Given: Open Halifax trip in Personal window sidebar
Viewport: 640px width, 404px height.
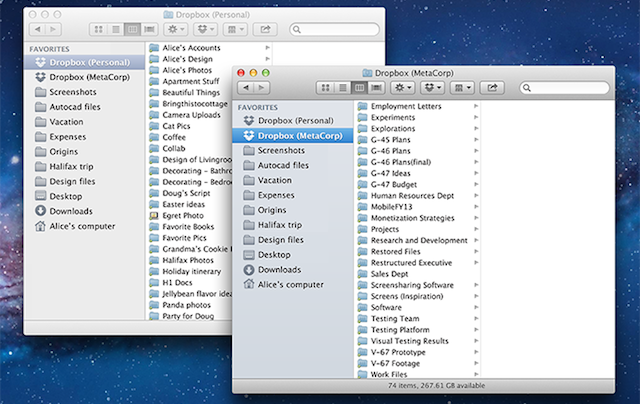Looking at the screenshot, I should pyautogui.click(x=84, y=166).
